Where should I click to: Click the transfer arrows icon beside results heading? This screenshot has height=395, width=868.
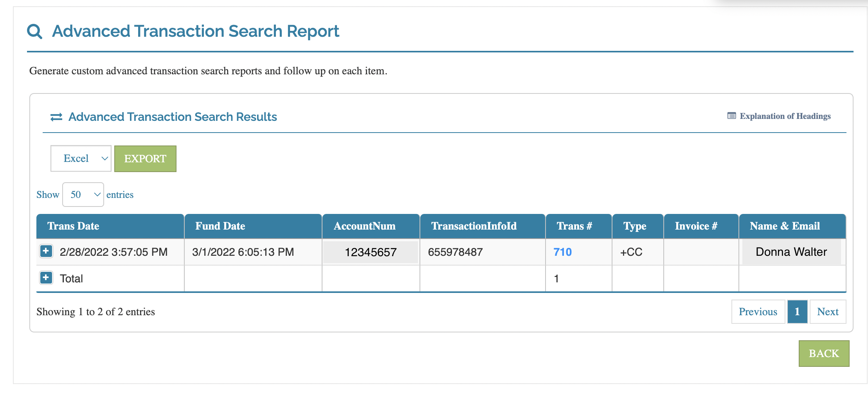(56, 117)
